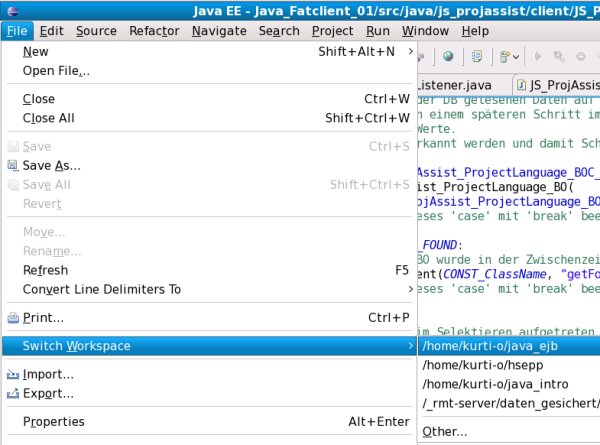Click the Export icon in File menu
This screenshot has height=445, width=600.
click(13, 393)
